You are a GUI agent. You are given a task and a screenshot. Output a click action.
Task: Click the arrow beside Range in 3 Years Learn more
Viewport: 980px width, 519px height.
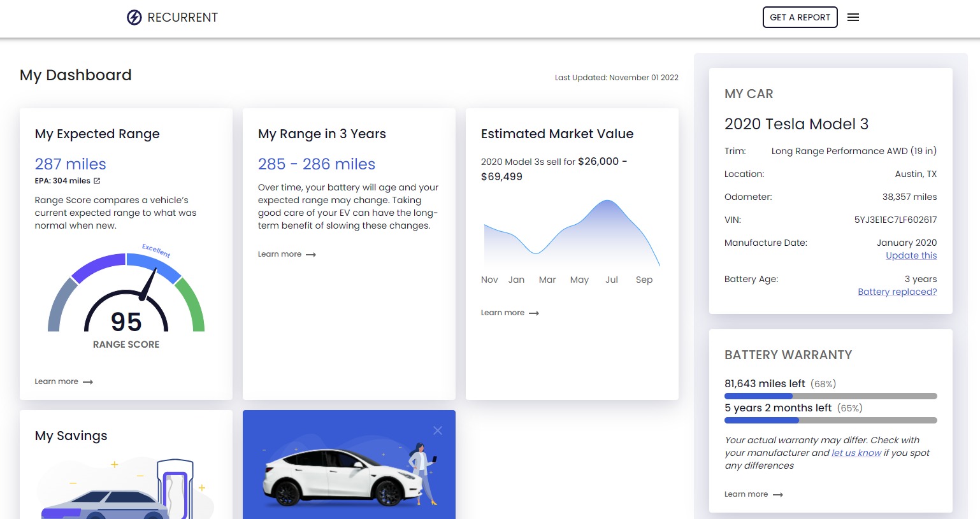click(311, 255)
